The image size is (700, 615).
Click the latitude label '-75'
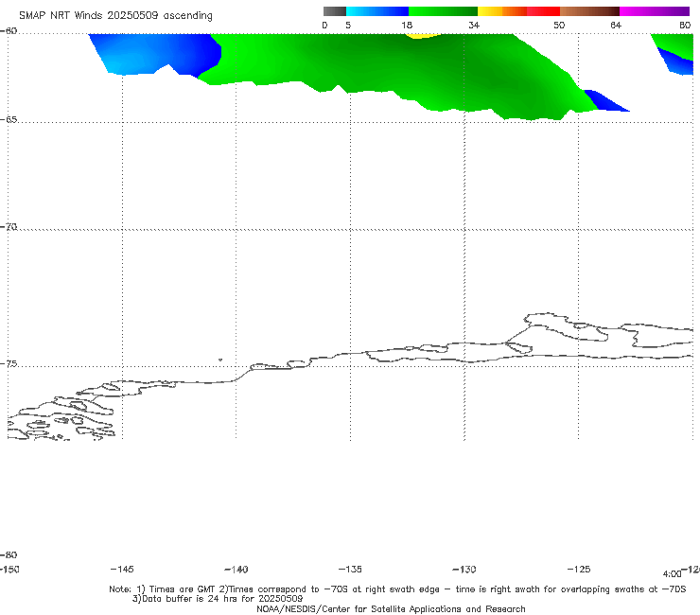coord(9,363)
